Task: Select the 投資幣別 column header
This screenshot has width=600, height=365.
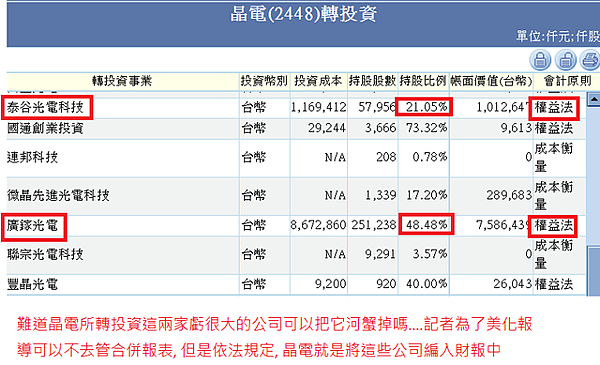Action: click(264, 81)
